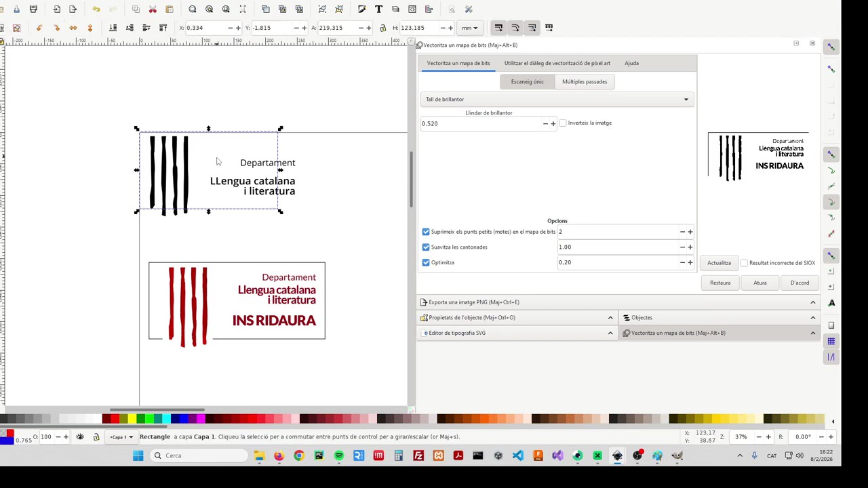Open Google Chrome from the taskbar

(x=299, y=455)
